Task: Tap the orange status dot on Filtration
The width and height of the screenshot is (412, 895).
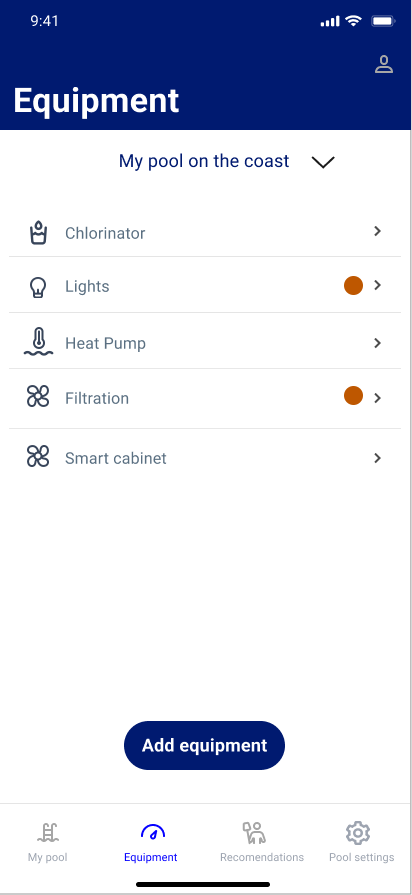Action: 353,396
